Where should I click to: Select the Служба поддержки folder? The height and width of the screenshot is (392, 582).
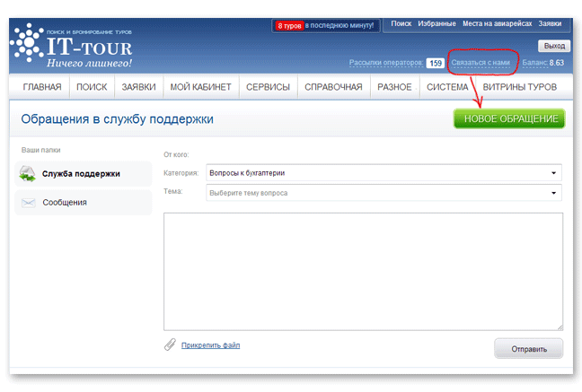84,173
